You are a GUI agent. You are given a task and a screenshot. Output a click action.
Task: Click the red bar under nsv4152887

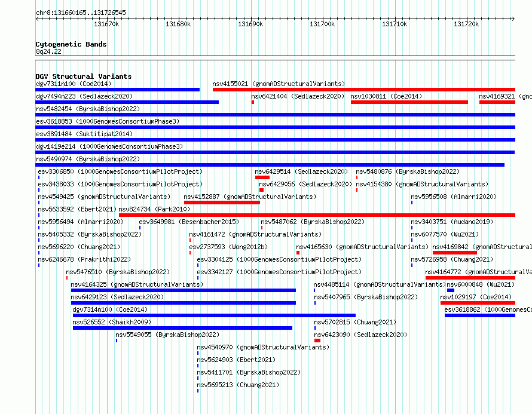(222, 203)
